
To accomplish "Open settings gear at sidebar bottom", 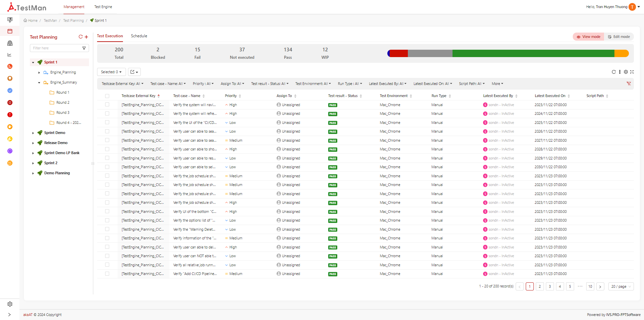I will pyautogui.click(x=10, y=304).
